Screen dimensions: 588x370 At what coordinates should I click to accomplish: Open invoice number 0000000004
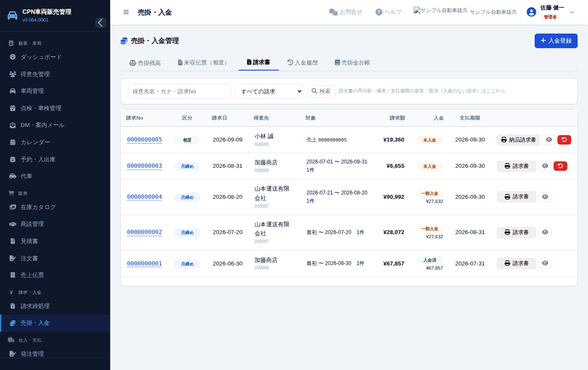point(144,197)
